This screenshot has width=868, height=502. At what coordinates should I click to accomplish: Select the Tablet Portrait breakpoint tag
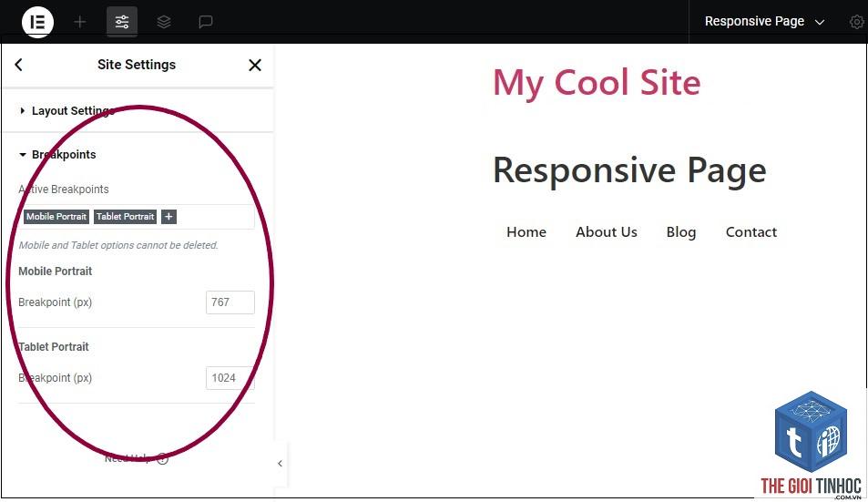(x=125, y=217)
